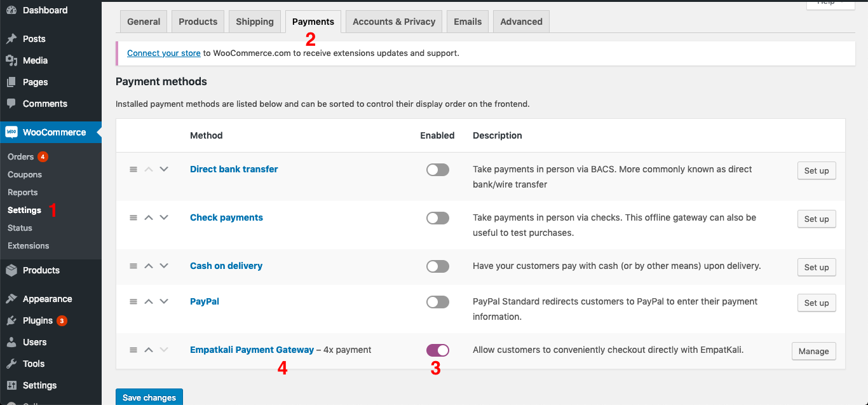Move Cash on delivery down with the down arrow
868x405 pixels.
(x=164, y=266)
